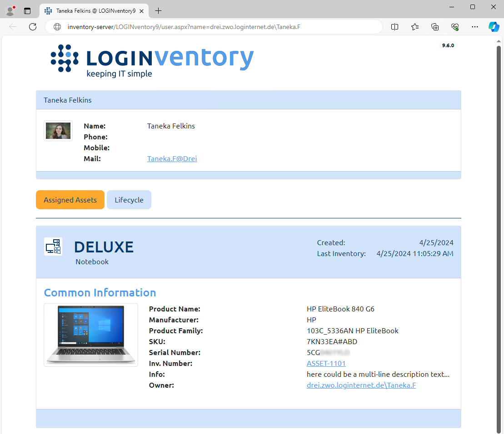Click the multi-line description info text
The width and height of the screenshot is (504, 434).
coord(378,374)
